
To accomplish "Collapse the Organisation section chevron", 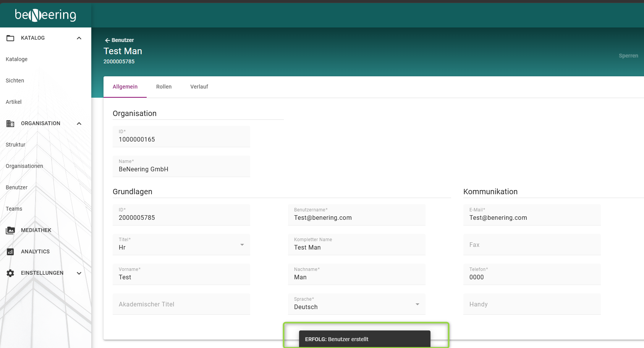I will click(79, 124).
